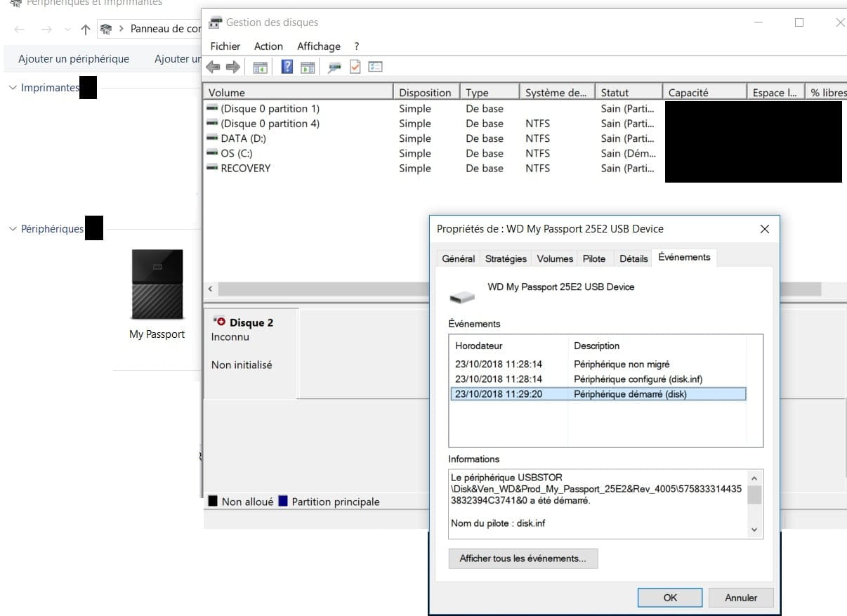
Task: Click the Back arrow in Gestion des disques toolbar
Action: pos(213,67)
